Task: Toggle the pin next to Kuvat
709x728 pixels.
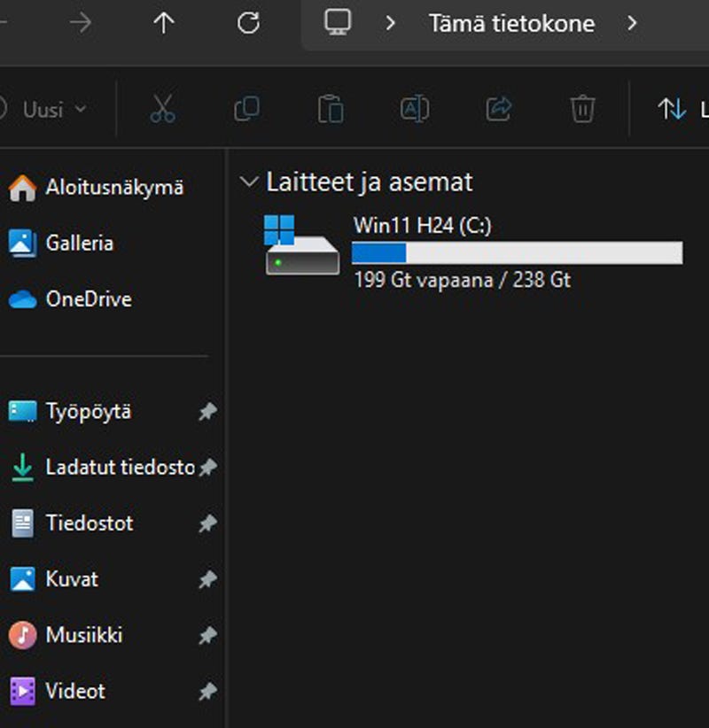Action: pyautogui.click(x=207, y=579)
